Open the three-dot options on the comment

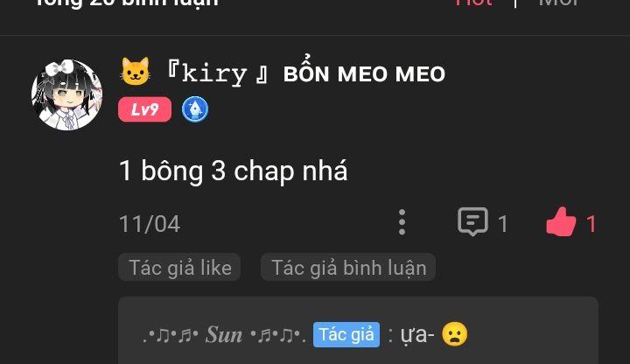pos(402,222)
